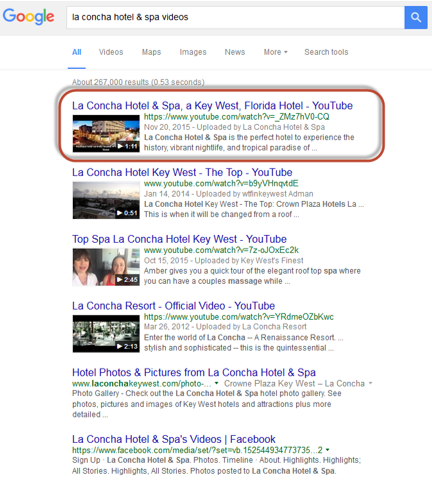
Task: Open Top Spa La Concha Hotel Key West link
Action: [x=179, y=239]
